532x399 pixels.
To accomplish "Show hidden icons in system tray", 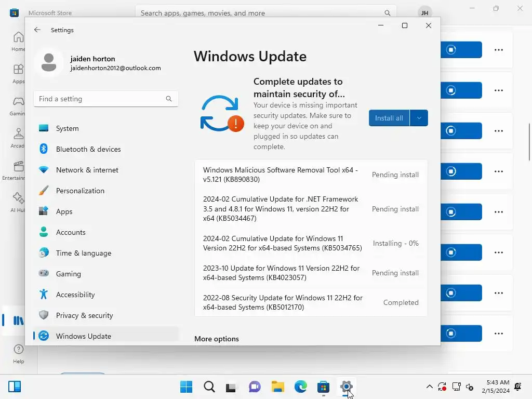I will [x=429, y=387].
